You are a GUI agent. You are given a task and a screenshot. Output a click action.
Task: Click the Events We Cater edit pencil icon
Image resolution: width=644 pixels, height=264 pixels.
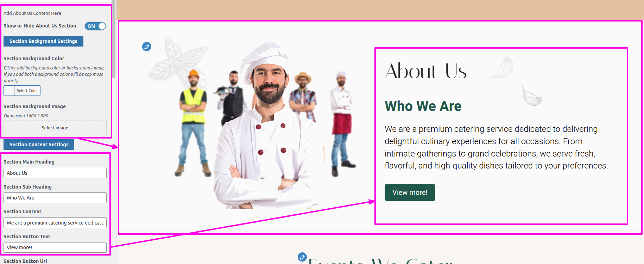(302, 257)
